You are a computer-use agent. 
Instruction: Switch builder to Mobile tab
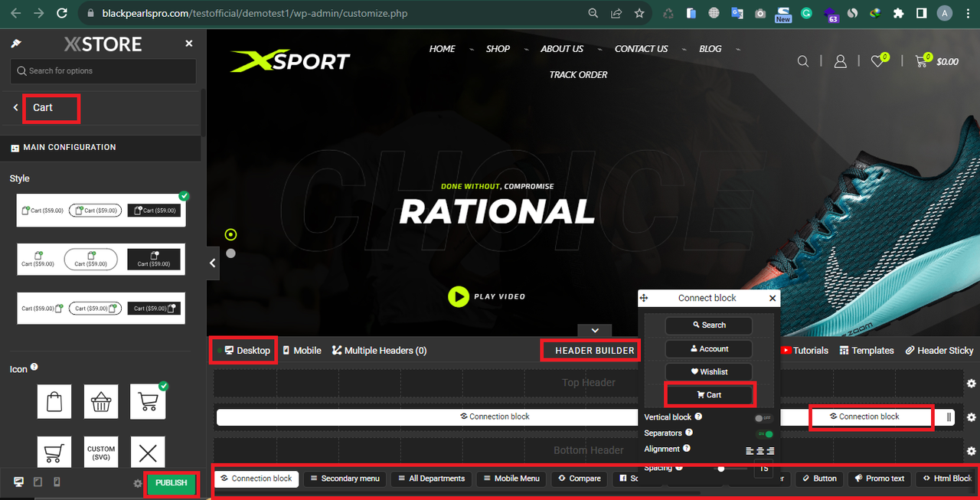click(x=302, y=350)
